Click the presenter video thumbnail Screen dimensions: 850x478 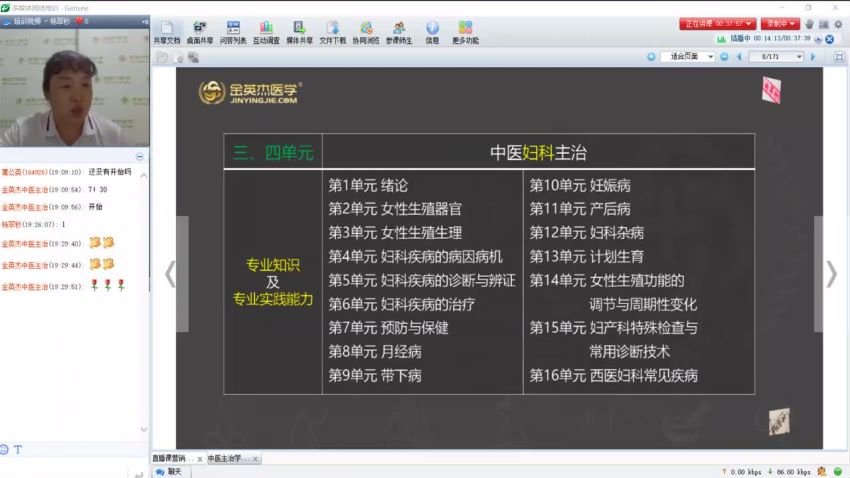click(x=75, y=88)
